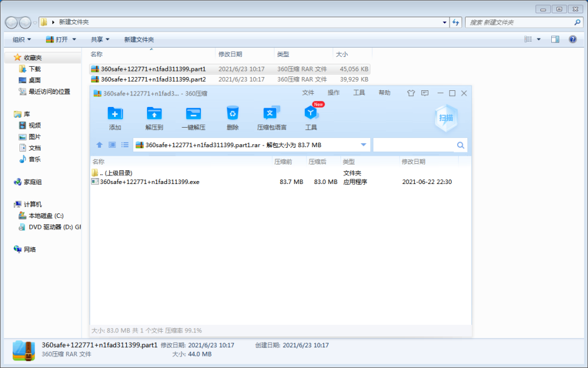
Task: Open the 文件 menu in 360压缩
Action: [x=308, y=93]
